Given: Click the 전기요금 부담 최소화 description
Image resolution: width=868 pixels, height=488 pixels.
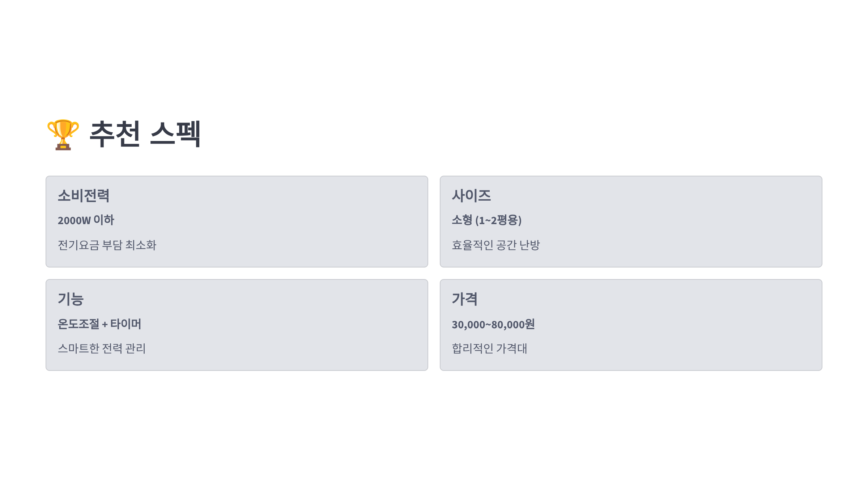Looking at the screenshot, I should [x=107, y=245].
